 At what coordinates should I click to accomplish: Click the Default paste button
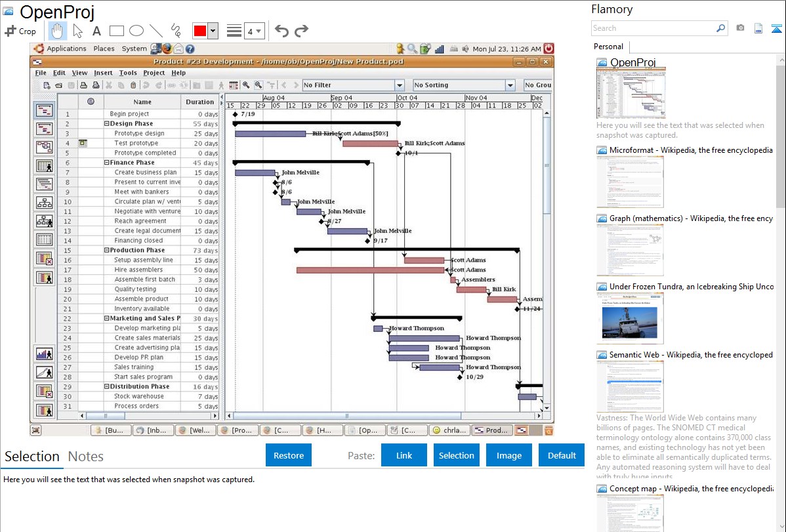coord(562,455)
